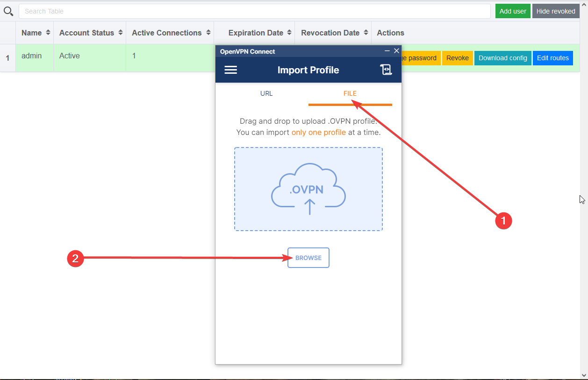Click the .OVPN cloud upload drop zone
The height and width of the screenshot is (380, 588).
tap(308, 189)
